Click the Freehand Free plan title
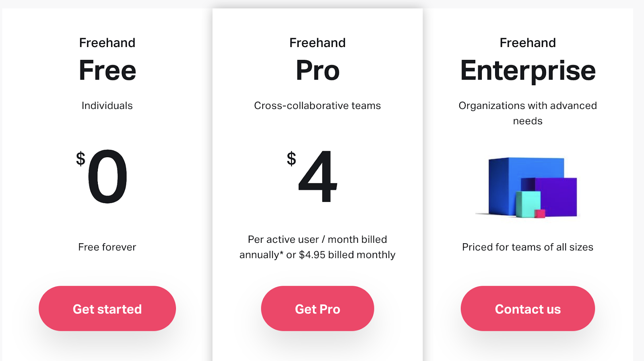 click(107, 71)
